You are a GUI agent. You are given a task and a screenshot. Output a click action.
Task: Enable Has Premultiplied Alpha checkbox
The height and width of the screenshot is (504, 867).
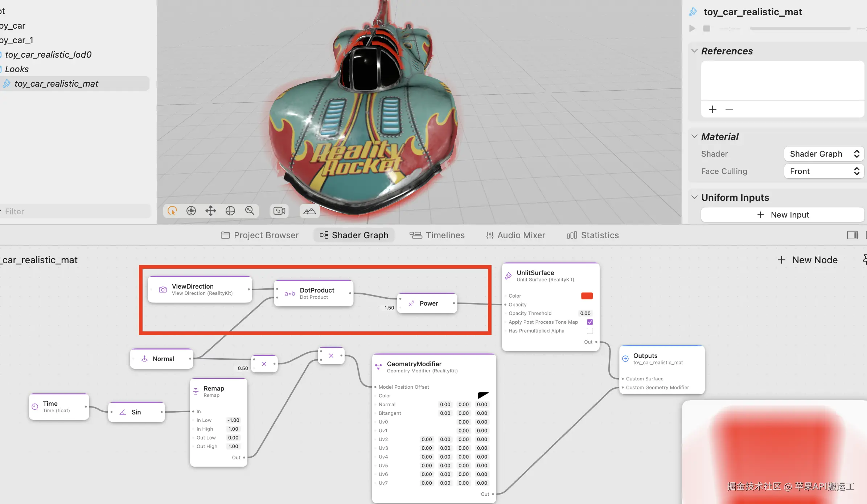pyautogui.click(x=590, y=331)
